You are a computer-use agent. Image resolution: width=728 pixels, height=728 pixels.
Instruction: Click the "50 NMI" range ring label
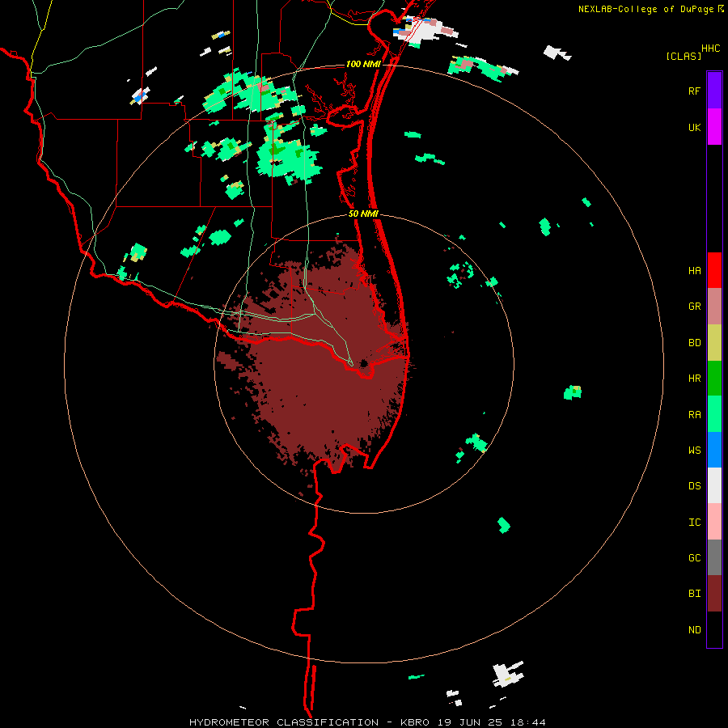point(363,214)
